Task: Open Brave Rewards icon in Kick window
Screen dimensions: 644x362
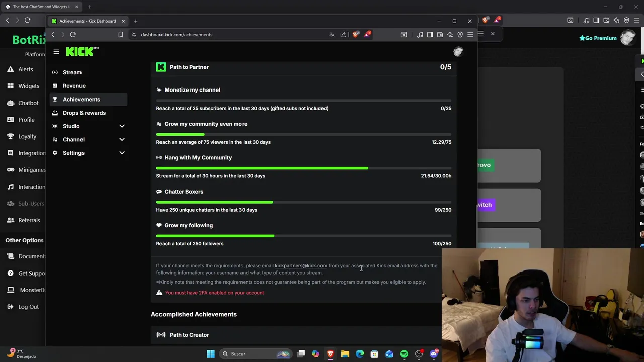Action: [x=367, y=34]
